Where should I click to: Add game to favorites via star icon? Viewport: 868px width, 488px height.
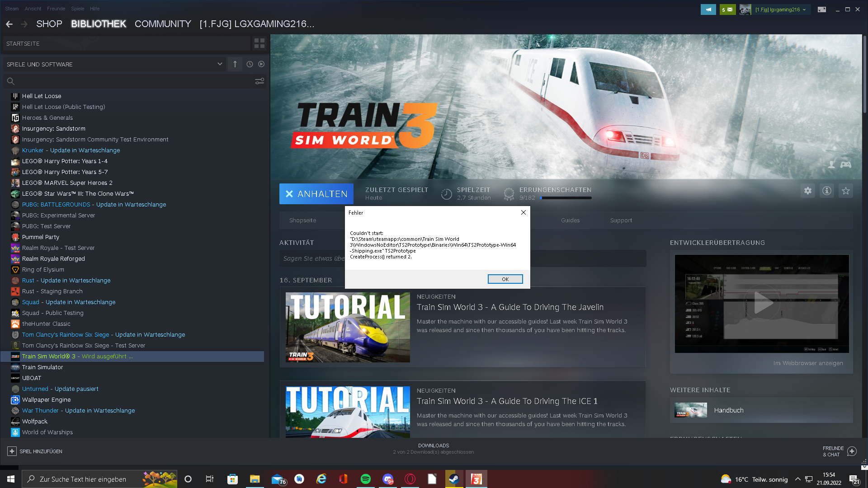(x=845, y=191)
